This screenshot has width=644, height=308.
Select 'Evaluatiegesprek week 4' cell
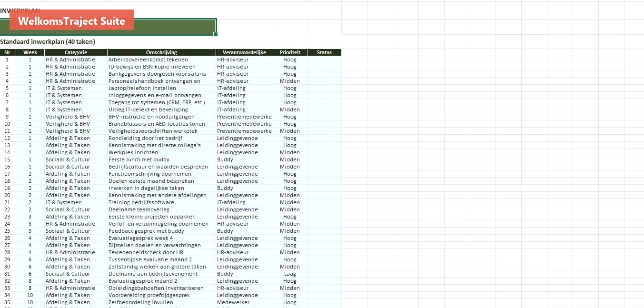pos(162,238)
